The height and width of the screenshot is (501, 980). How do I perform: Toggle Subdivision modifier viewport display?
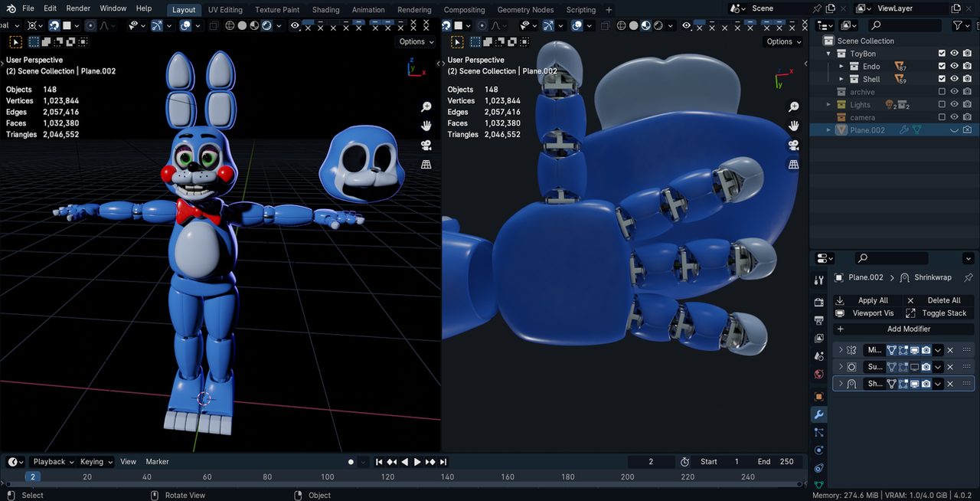click(914, 367)
